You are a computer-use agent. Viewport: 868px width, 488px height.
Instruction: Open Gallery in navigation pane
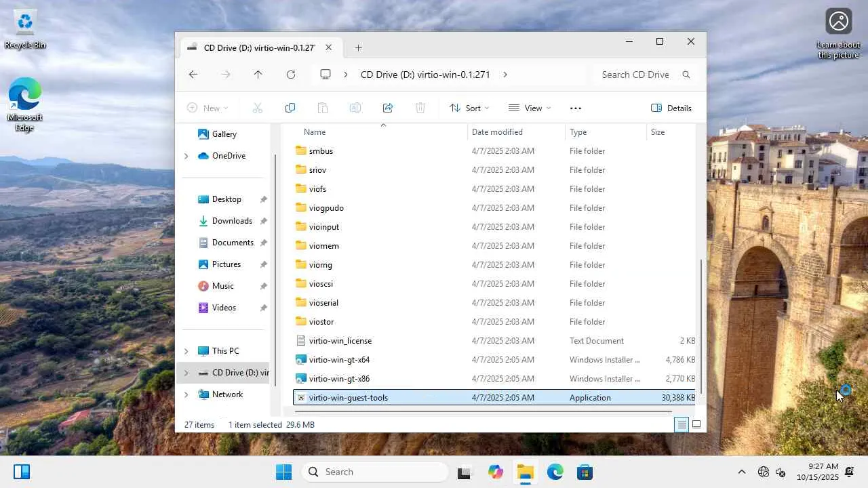(224, 134)
